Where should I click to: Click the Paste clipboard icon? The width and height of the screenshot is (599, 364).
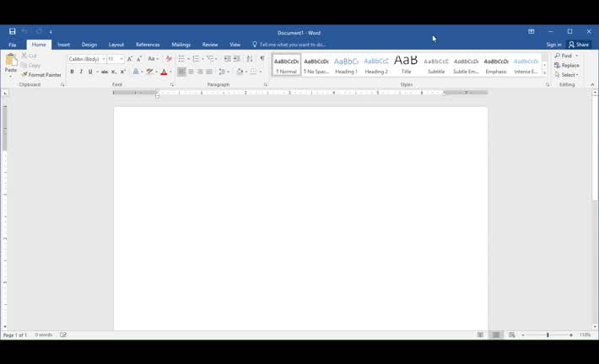point(11,60)
